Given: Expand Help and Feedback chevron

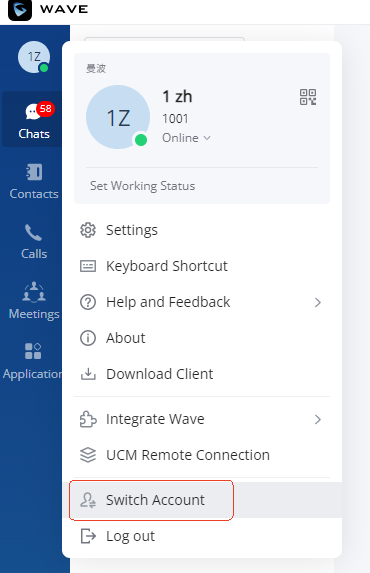Looking at the screenshot, I should click(x=318, y=303).
